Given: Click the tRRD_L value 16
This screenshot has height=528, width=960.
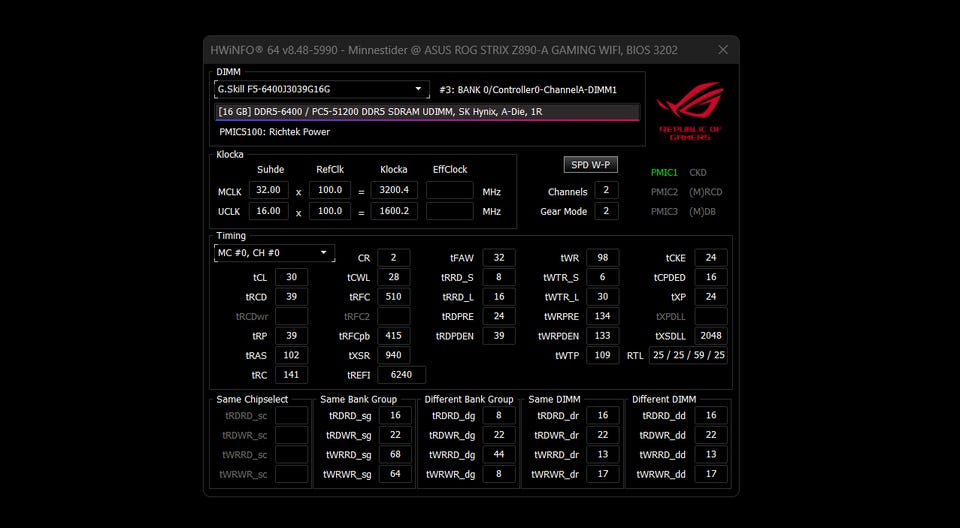Looking at the screenshot, I should 499,296.
